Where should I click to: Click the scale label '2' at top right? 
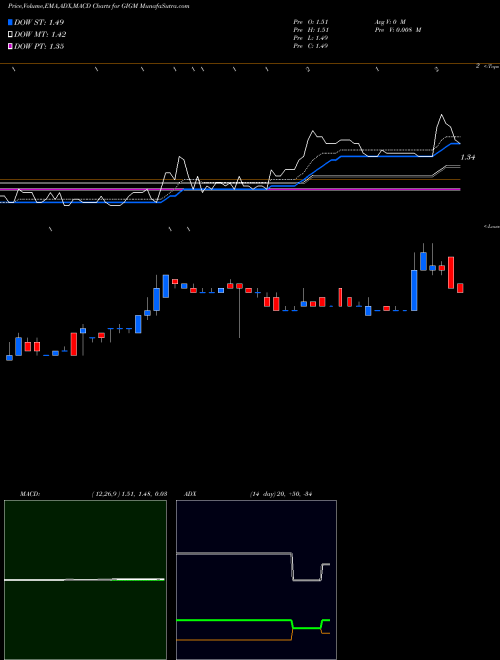(x=478, y=66)
